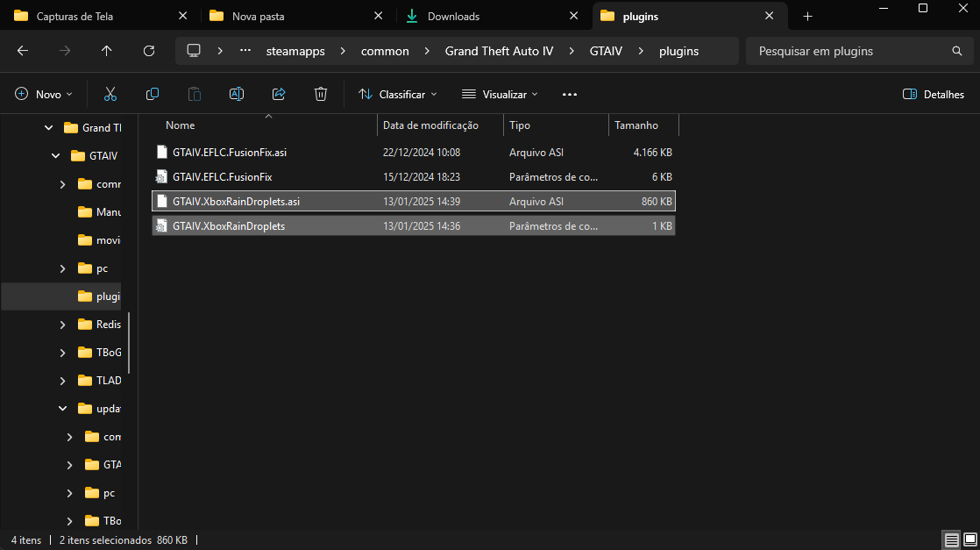Viewport: 980px width, 550px height.
Task: Open a new tab with plus button
Action: click(807, 17)
